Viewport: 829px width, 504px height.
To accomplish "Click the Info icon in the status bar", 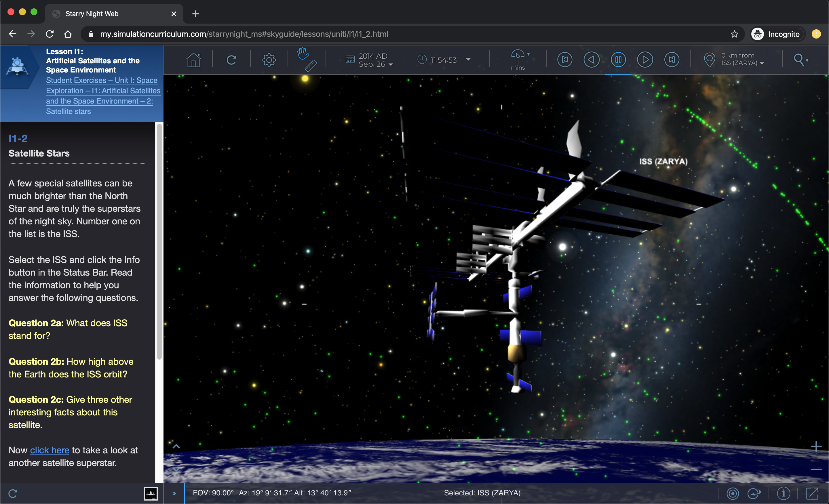I will [783, 493].
